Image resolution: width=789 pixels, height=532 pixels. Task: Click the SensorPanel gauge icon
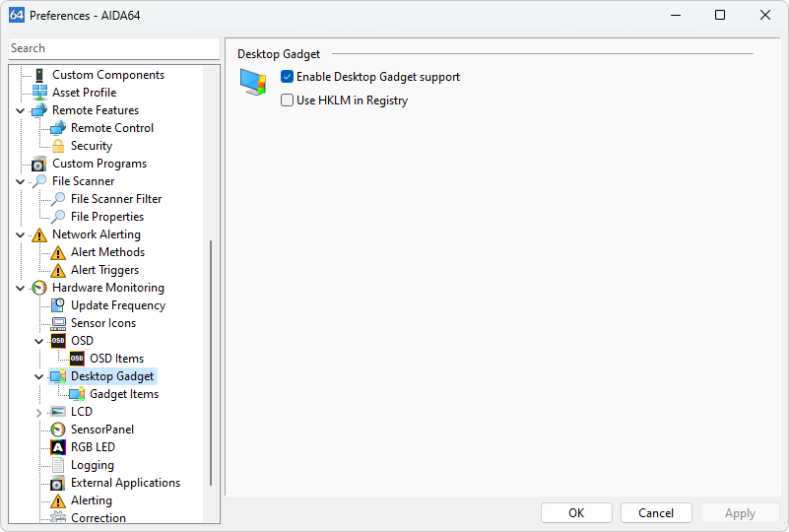point(58,430)
